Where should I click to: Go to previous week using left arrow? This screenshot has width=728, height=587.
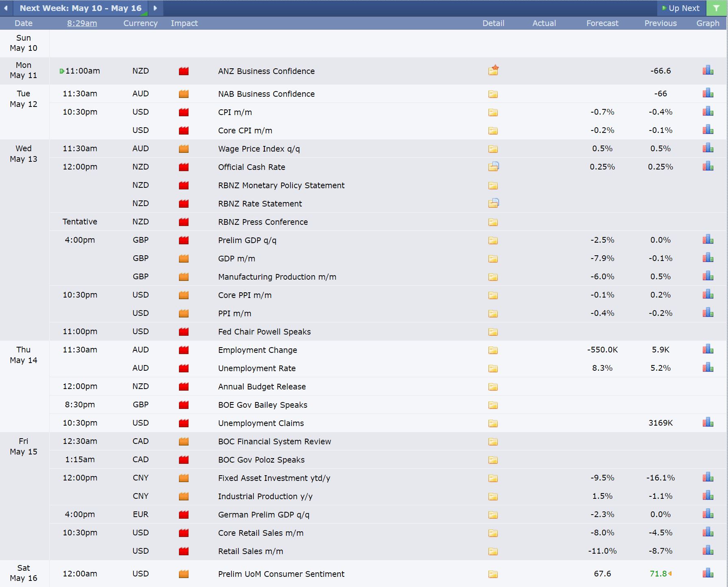tap(6, 8)
